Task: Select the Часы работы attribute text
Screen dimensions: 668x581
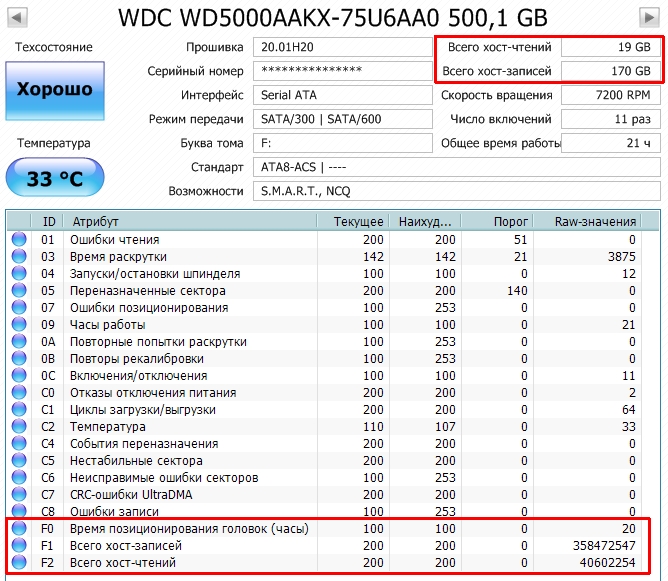Action: pyautogui.click(x=107, y=325)
